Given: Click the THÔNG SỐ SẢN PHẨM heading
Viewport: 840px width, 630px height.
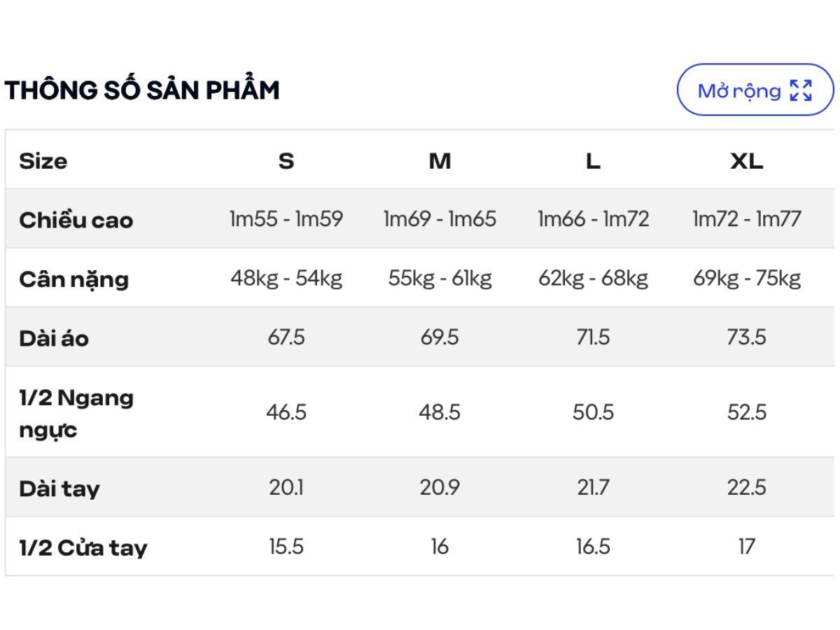Looking at the screenshot, I should (142, 90).
